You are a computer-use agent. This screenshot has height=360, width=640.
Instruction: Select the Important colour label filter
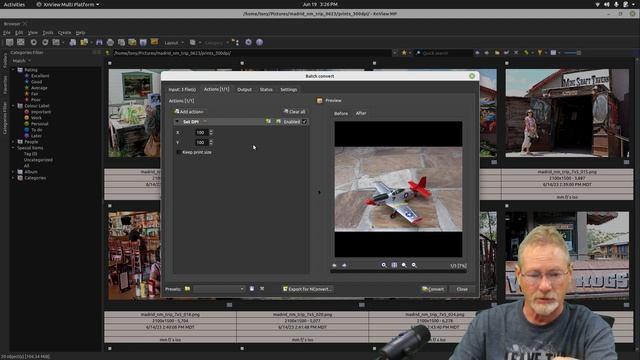[41, 111]
